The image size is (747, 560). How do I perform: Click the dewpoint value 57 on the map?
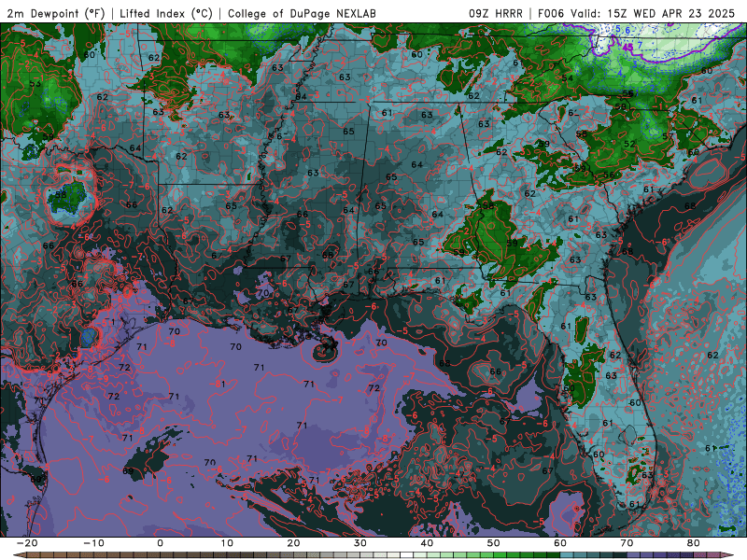(668, 136)
